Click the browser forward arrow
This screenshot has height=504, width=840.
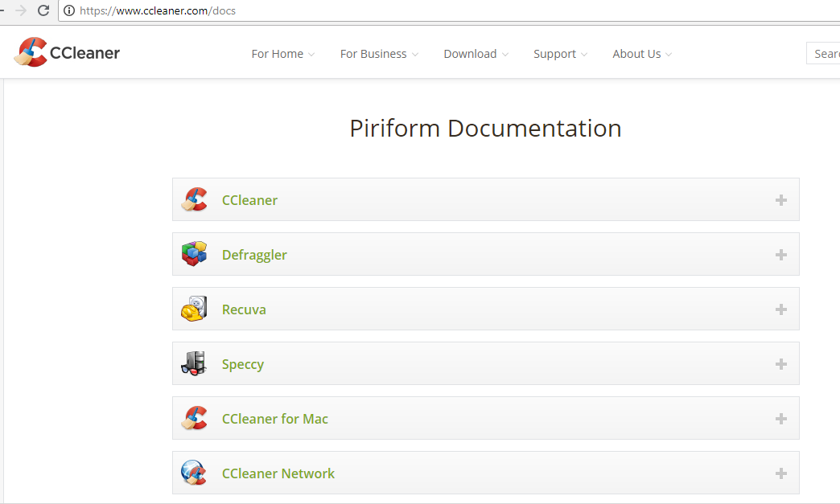pos(21,10)
